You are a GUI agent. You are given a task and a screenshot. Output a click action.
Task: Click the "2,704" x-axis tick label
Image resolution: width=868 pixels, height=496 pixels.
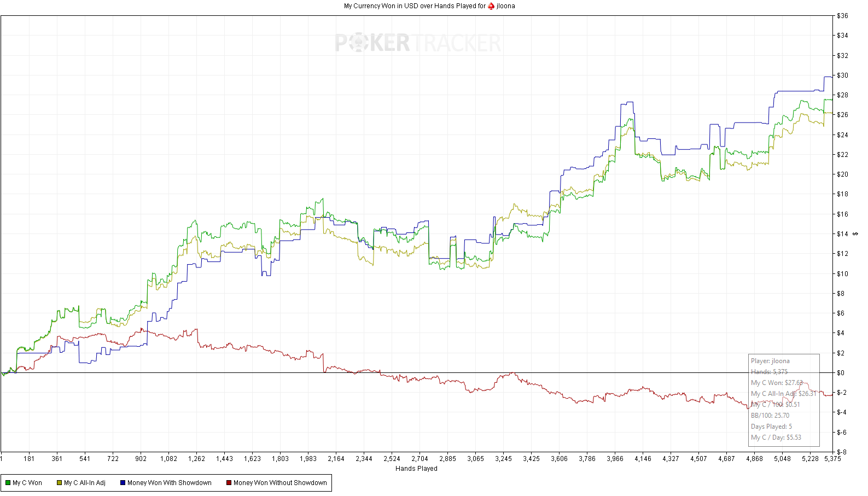[420, 459]
